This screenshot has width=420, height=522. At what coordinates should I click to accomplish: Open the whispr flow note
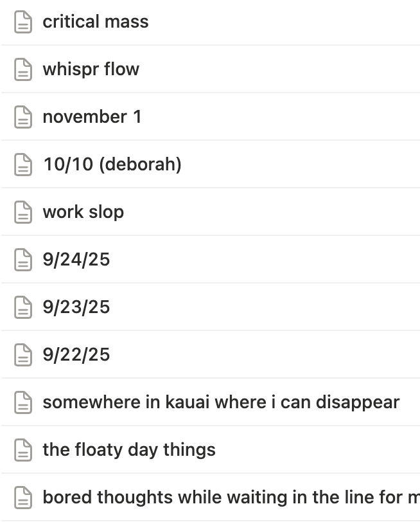[91, 69]
